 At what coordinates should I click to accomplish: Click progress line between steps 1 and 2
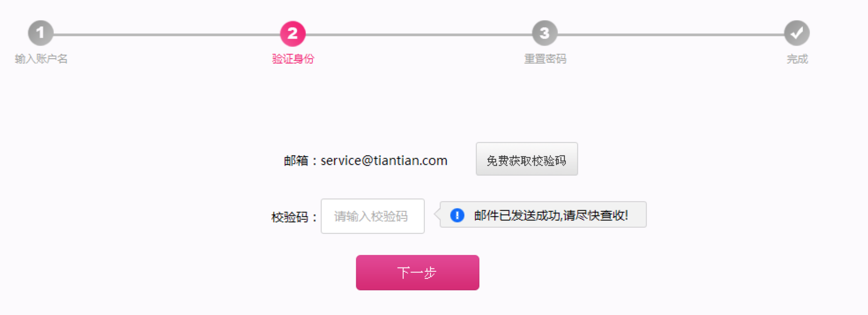coord(167,34)
